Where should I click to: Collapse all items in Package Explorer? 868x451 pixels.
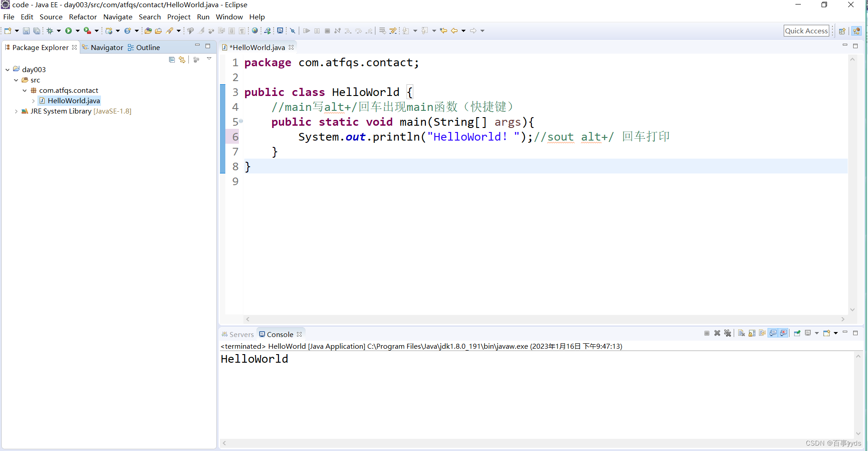pyautogui.click(x=172, y=59)
